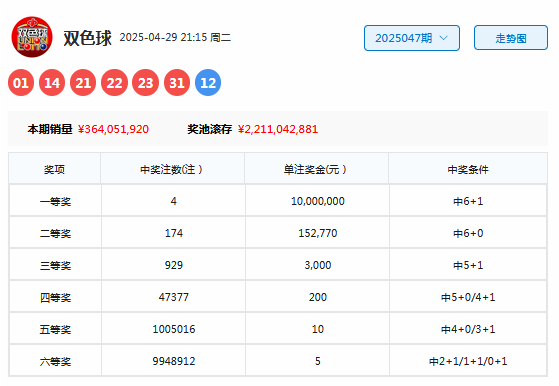Open the 2025047期 issue dropdown

point(412,38)
